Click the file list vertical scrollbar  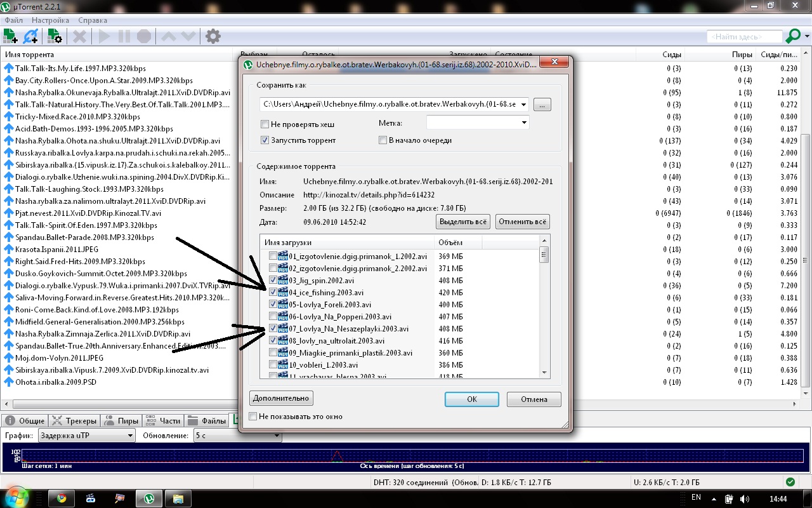[x=544, y=311]
